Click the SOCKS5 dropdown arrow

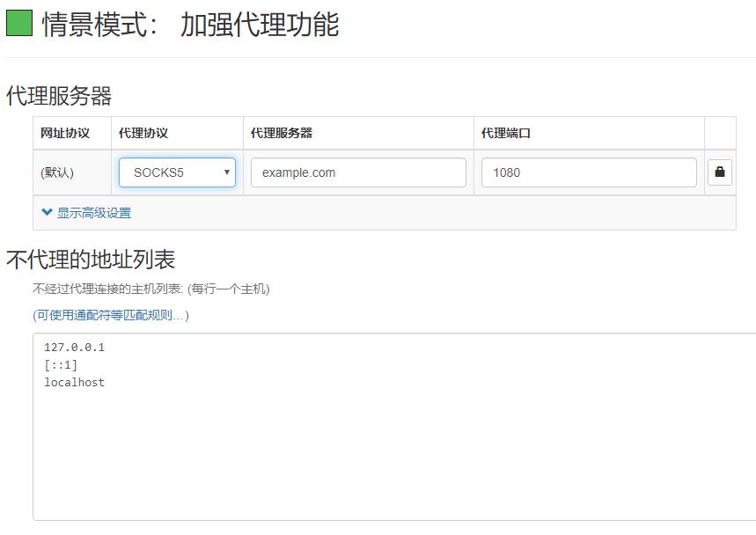[226, 172]
